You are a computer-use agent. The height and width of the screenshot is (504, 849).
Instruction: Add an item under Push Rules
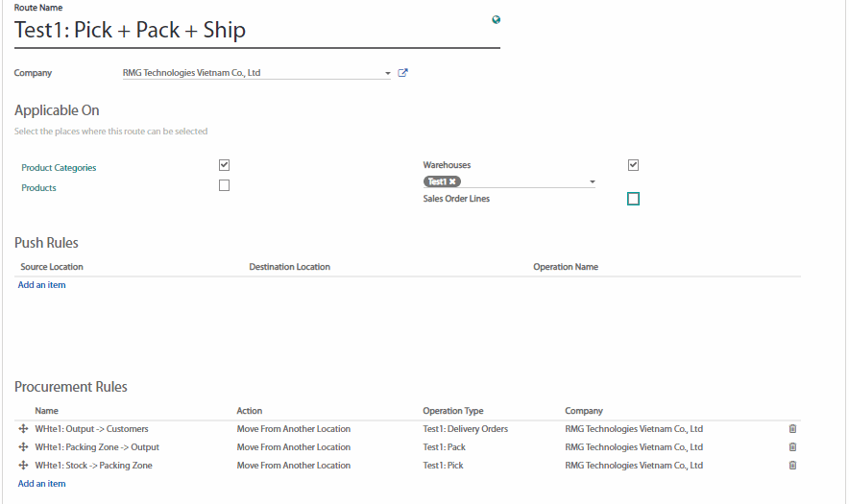tap(42, 285)
